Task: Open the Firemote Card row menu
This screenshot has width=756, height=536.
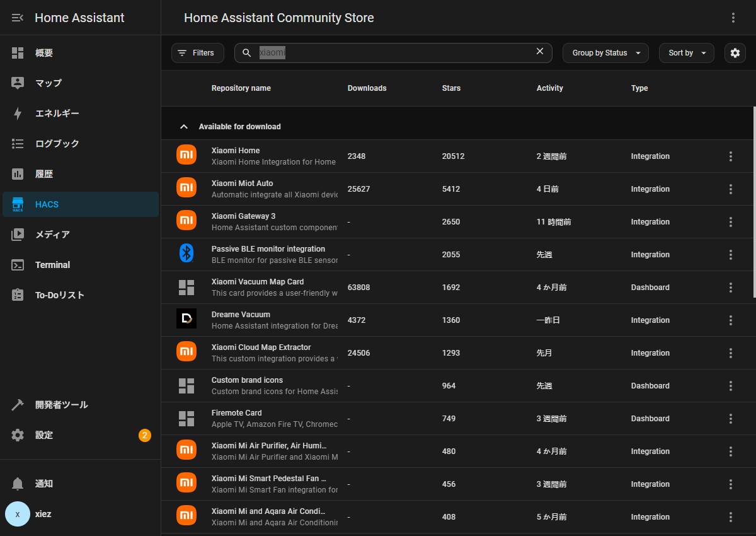Action: click(x=731, y=419)
